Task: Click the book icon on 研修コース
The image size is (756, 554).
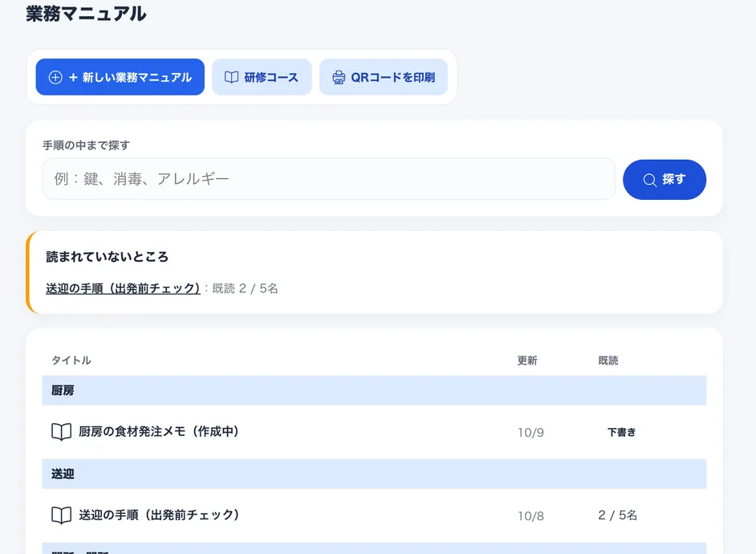Action: [231, 77]
